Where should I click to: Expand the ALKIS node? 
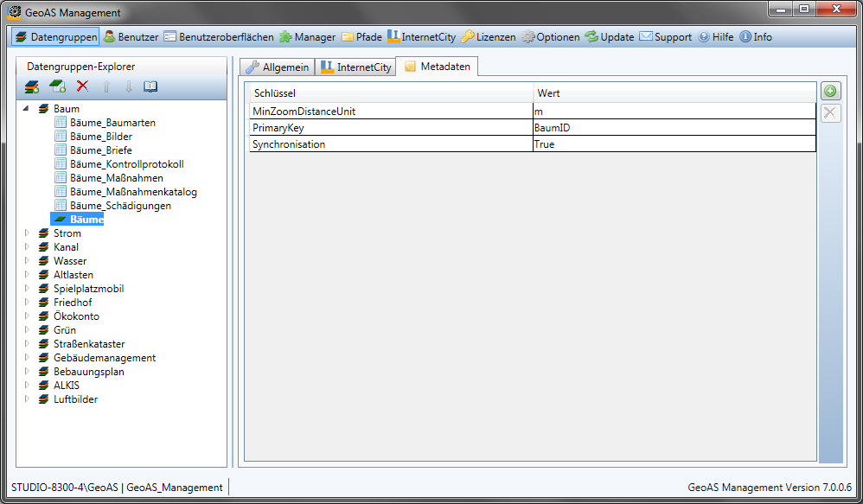tap(27, 385)
